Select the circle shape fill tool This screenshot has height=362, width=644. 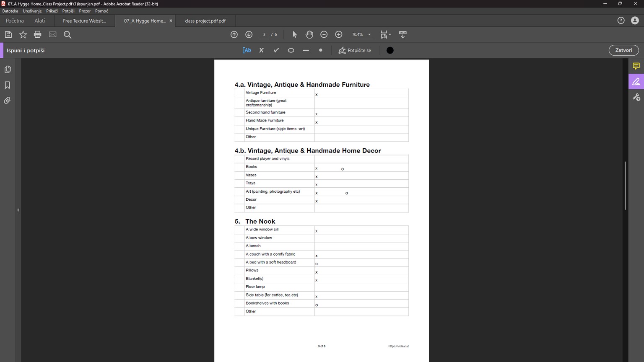tap(291, 50)
